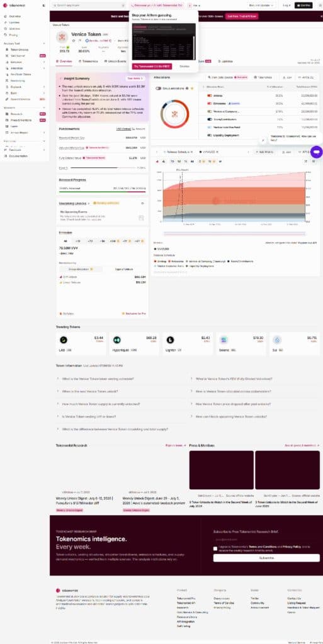Switch to the Unlock Events tab

pos(115,61)
